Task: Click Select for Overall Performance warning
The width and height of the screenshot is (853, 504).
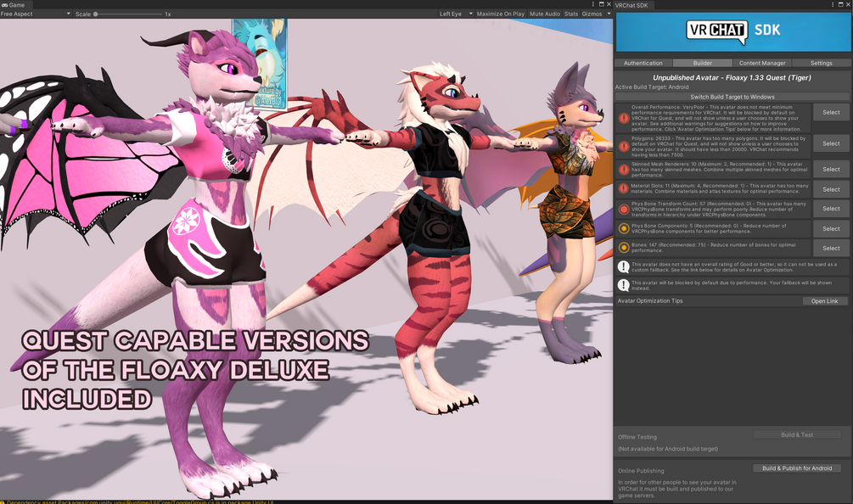Action: pos(831,113)
